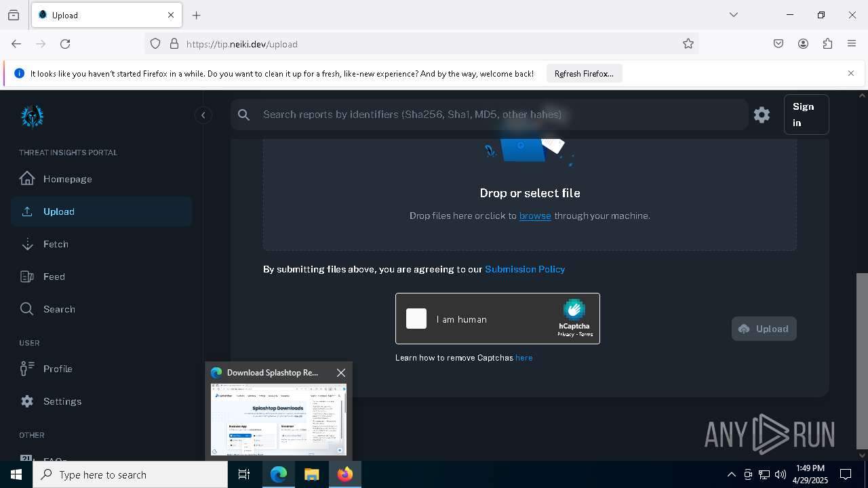Click the volume tray icon

coord(781,474)
